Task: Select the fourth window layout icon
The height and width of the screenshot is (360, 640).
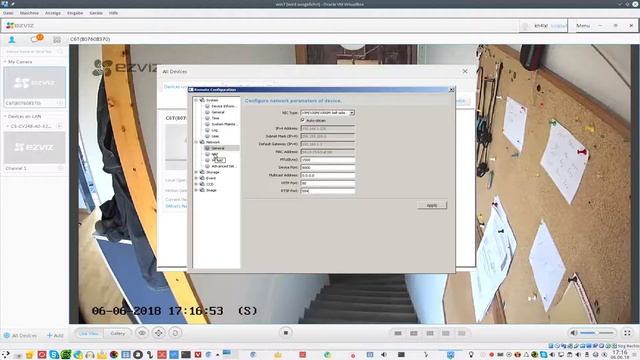Action: (446, 333)
